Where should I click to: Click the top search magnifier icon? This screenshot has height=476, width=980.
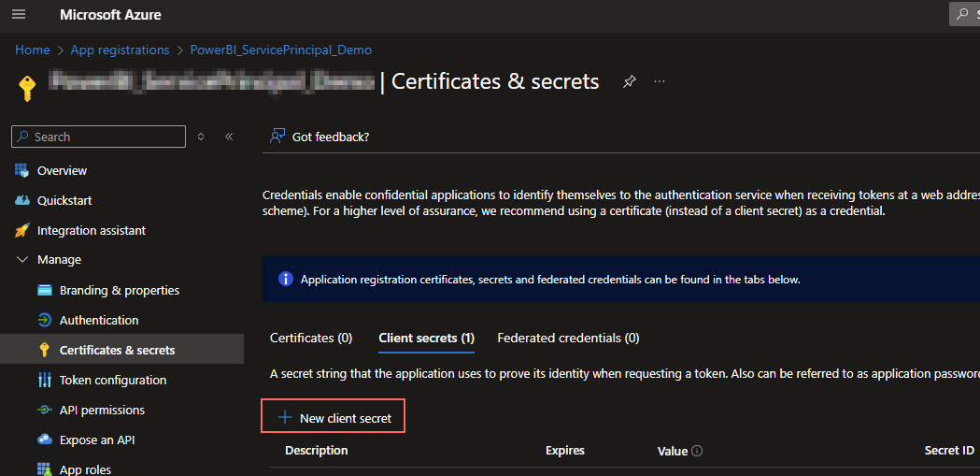tap(962, 14)
